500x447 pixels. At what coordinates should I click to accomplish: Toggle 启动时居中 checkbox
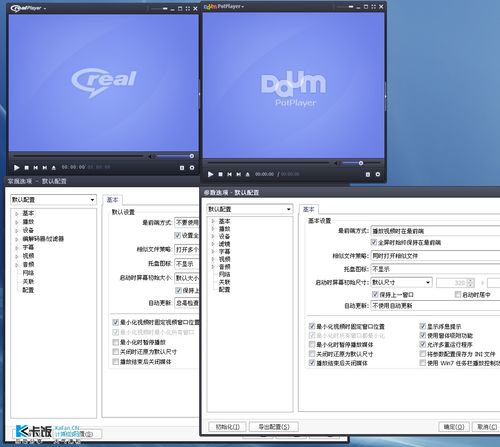click(458, 294)
